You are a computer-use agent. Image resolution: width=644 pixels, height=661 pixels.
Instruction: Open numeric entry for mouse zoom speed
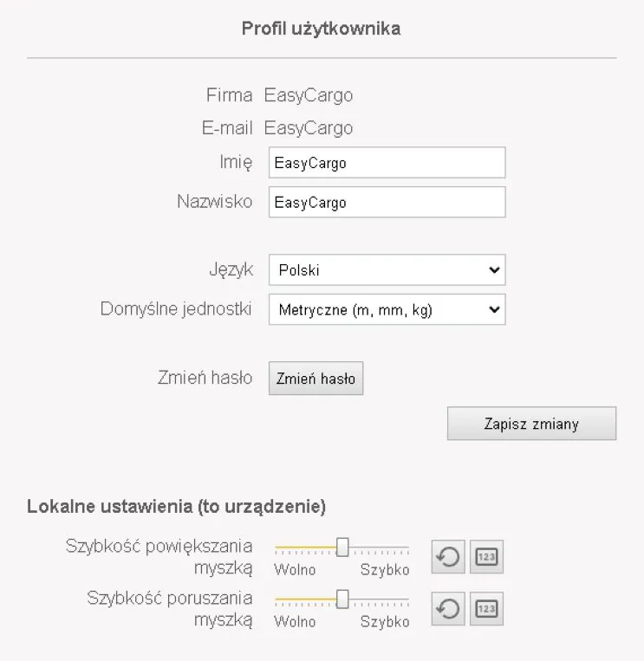coord(486,557)
